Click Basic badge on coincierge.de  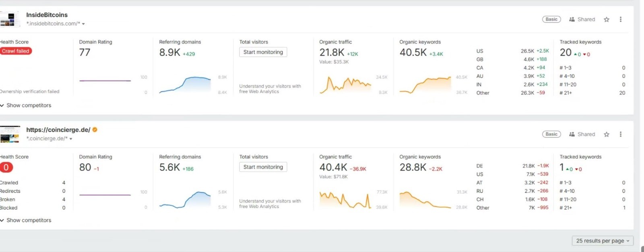tap(551, 134)
